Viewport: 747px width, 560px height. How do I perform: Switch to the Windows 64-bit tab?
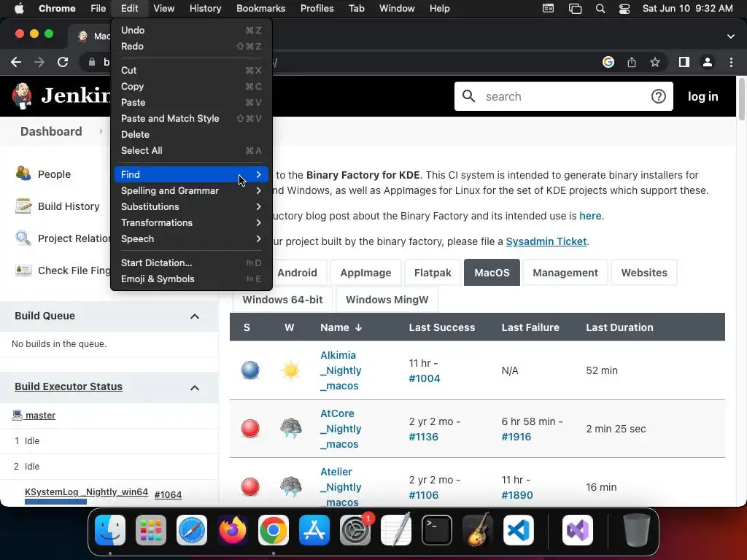(x=282, y=300)
